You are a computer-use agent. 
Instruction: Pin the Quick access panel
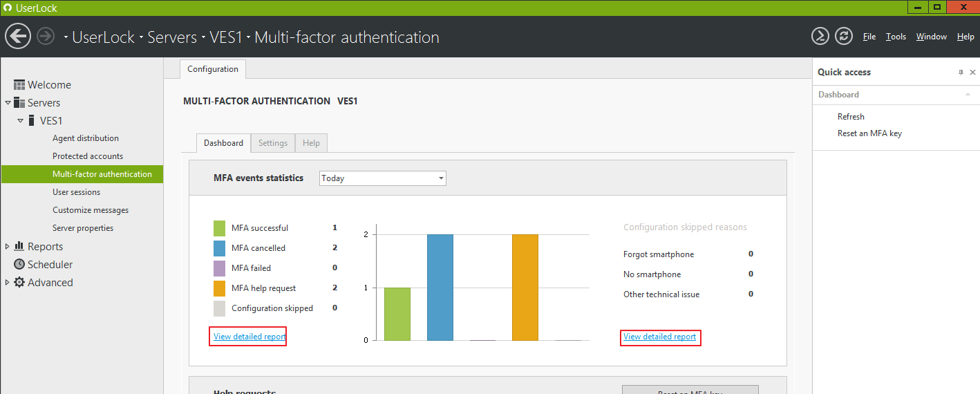(x=961, y=72)
